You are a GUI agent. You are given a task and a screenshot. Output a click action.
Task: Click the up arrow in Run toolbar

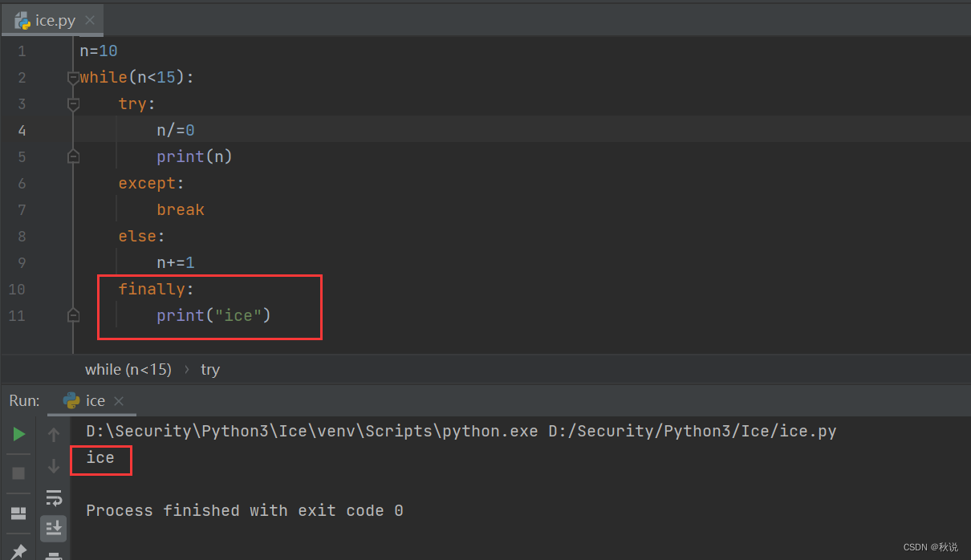54,435
